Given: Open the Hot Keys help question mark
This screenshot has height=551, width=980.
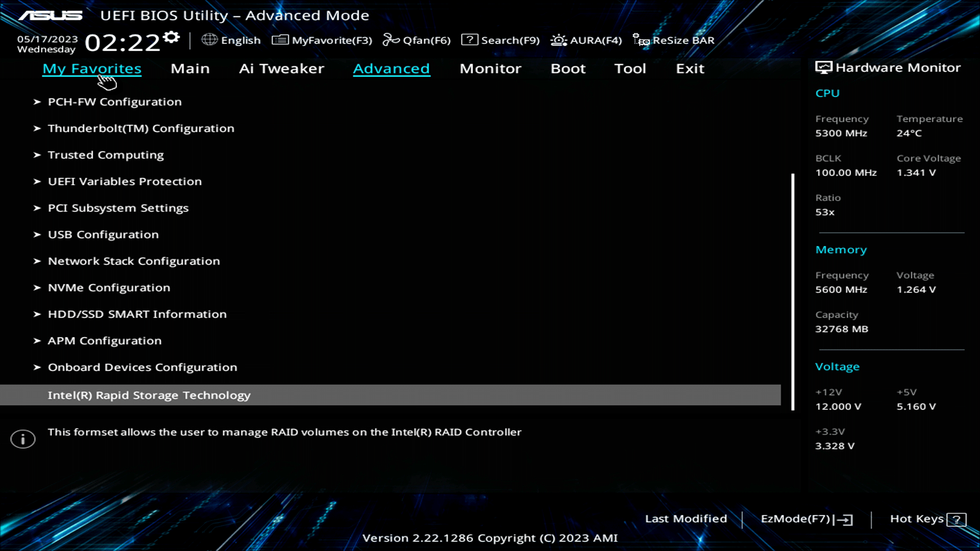Looking at the screenshot, I should tap(957, 519).
